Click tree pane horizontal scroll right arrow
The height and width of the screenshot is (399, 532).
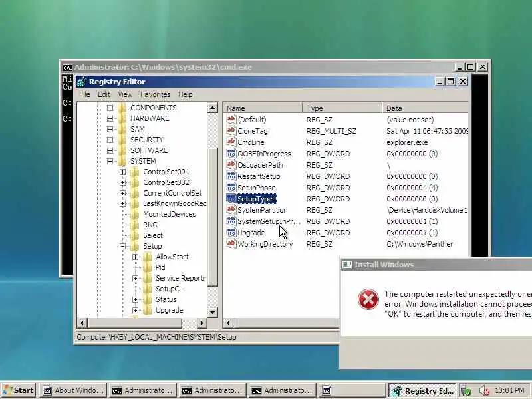(x=202, y=323)
